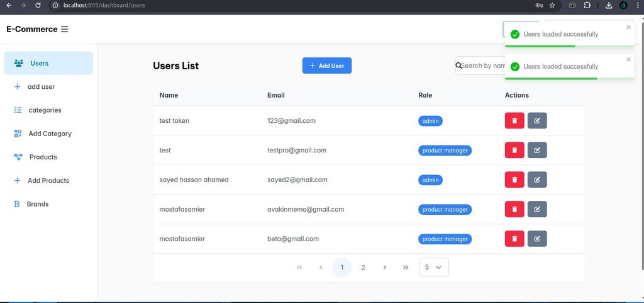Click the browser address bar URL

tap(104, 5)
